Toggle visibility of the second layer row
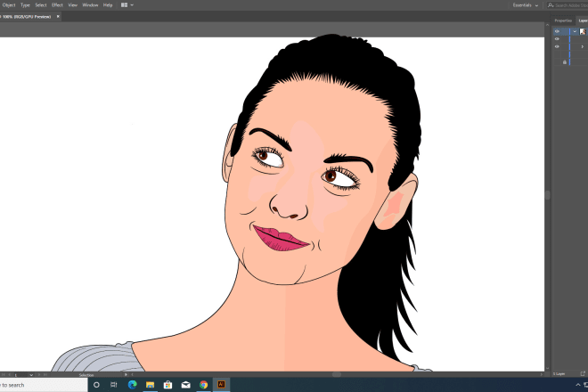The height and width of the screenshot is (392, 588). pos(557,39)
